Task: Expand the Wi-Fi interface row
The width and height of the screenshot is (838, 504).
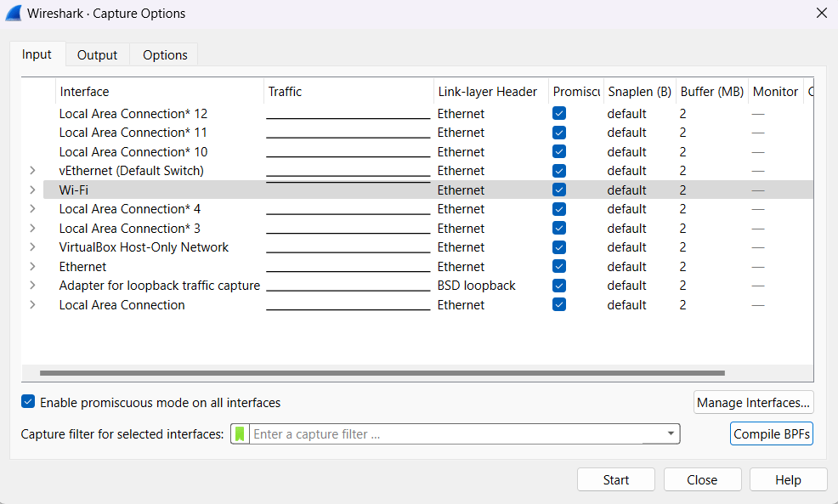Action: (x=34, y=190)
